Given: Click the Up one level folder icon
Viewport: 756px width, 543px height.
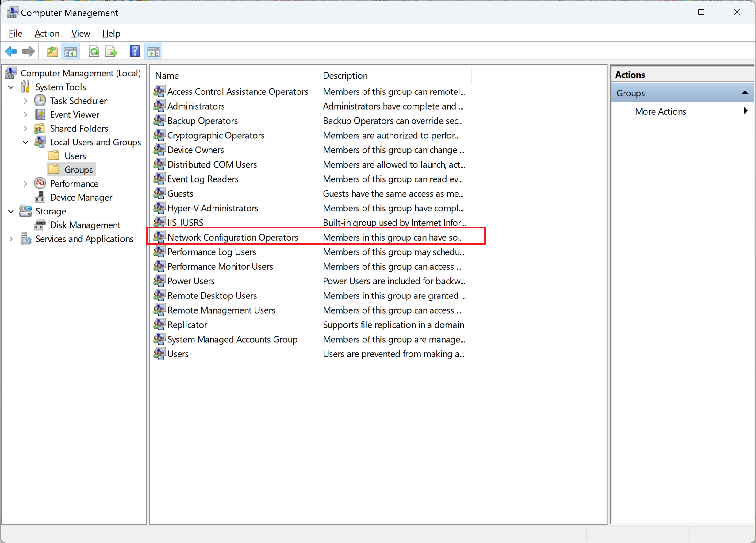Looking at the screenshot, I should pyautogui.click(x=52, y=52).
